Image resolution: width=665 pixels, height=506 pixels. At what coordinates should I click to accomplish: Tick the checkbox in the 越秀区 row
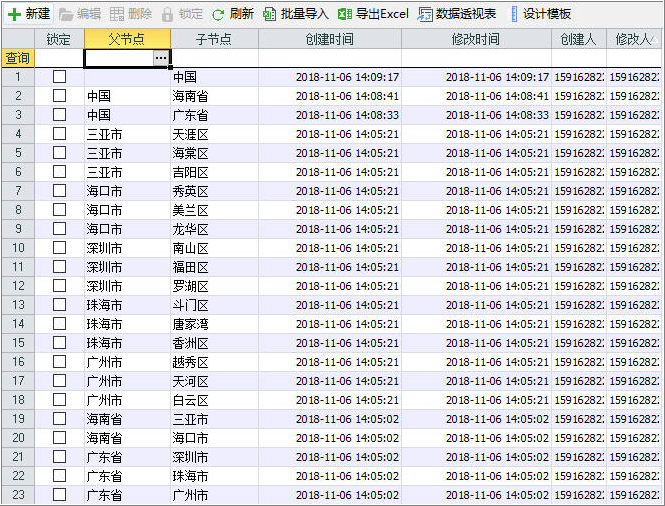(x=59, y=362)
